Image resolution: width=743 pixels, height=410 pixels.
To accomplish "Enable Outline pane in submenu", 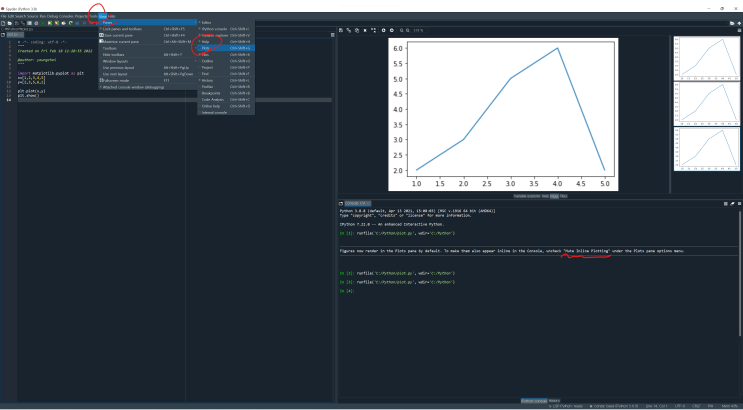I will [x=226, y=61].
